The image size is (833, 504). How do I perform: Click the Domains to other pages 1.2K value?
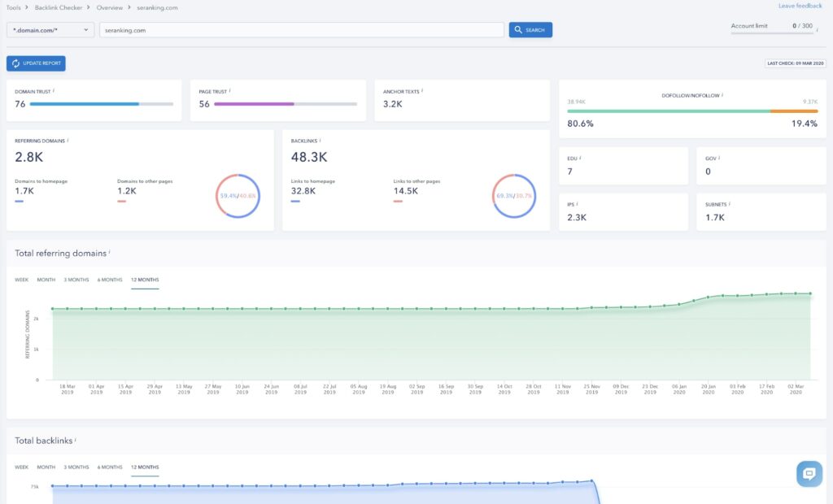(127, 191)
